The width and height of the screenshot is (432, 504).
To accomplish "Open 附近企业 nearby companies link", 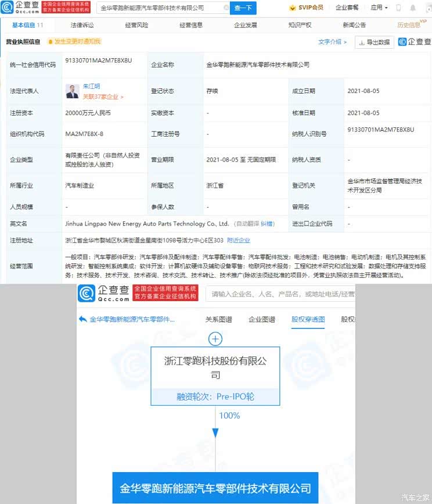I will click(x=238, y=240).
